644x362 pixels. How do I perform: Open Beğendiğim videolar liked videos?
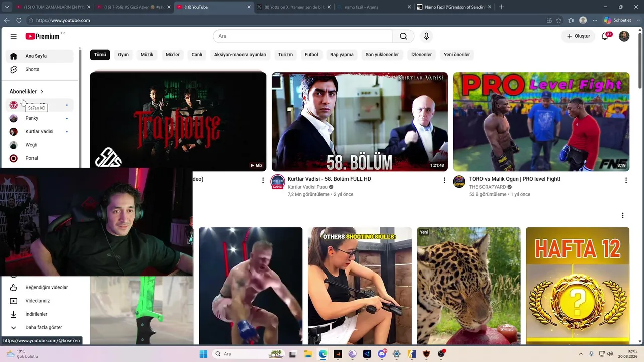(40, 288)
